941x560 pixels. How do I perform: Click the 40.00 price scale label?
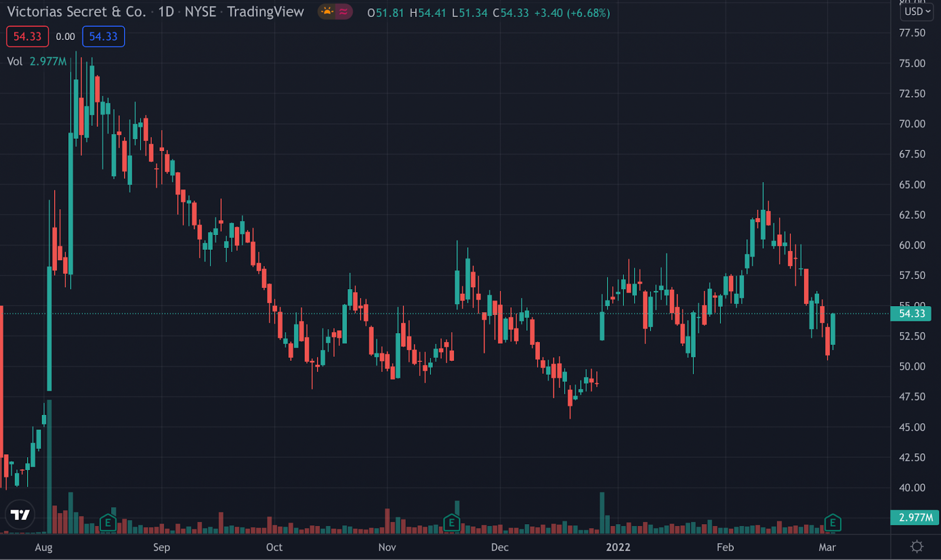[912, 488]
